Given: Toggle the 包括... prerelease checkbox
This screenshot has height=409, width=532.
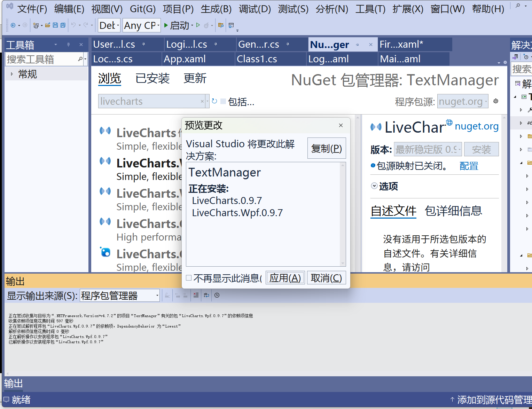Looking at the screenshot, I should (x=223, y=101).
